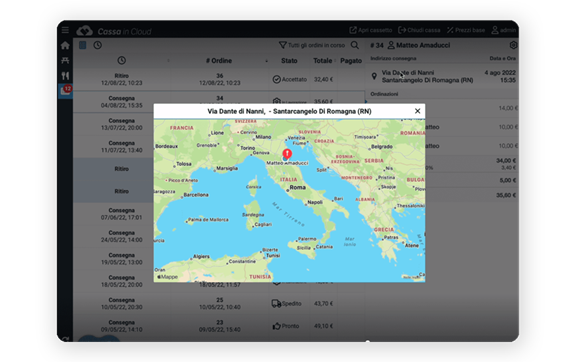Sort by # Ordine column header
Viewport: 576px width, 362px height.
(219, 61)
